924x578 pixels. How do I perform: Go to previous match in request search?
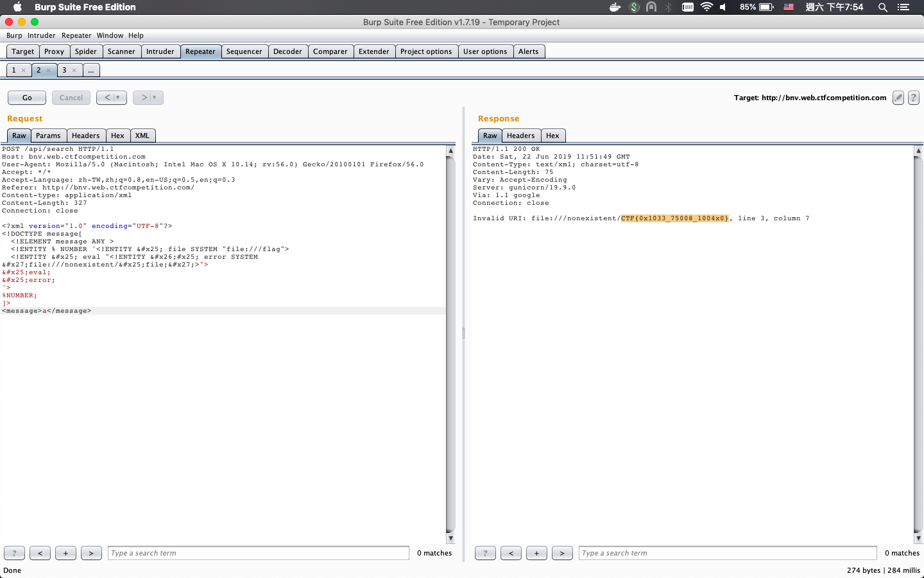pyautogui.click(x=40, y=553)
